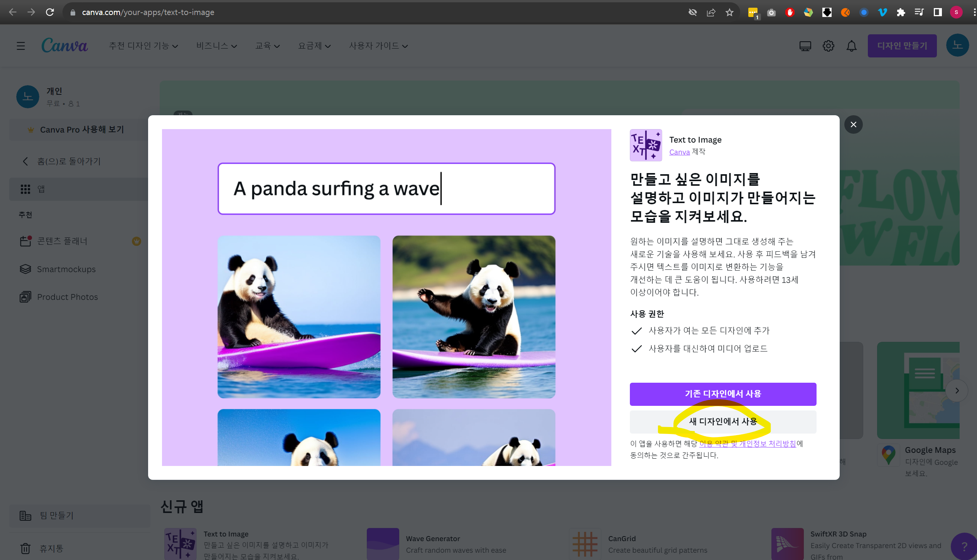Click the help question mark button
Screen dimensions: 977x560
964,546
